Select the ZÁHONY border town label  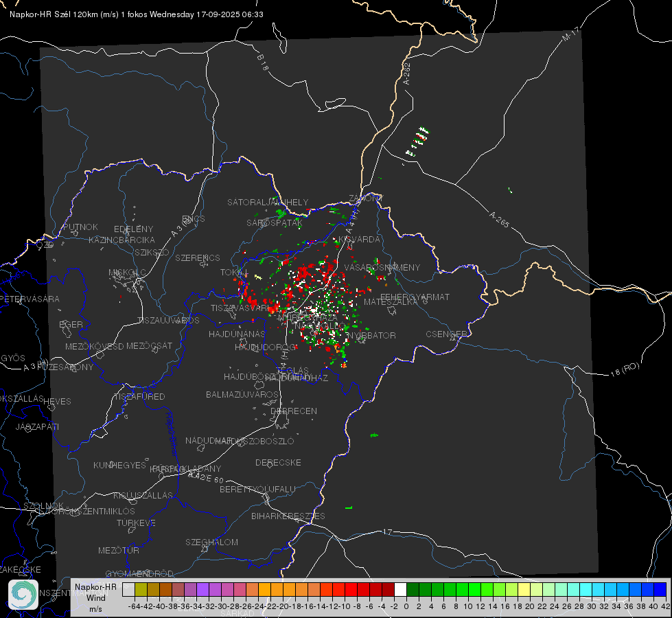[x=366, y=198]
